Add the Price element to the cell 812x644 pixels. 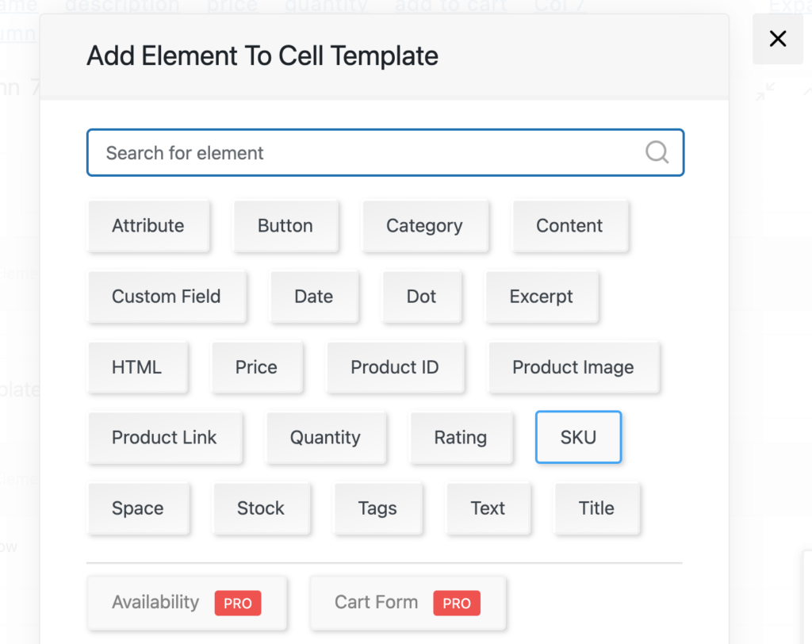[257, 367]
